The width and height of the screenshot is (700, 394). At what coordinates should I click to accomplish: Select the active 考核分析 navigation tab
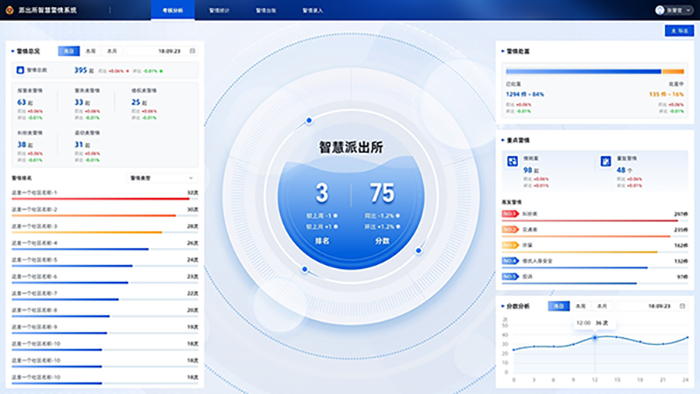(x=173, y=10)
